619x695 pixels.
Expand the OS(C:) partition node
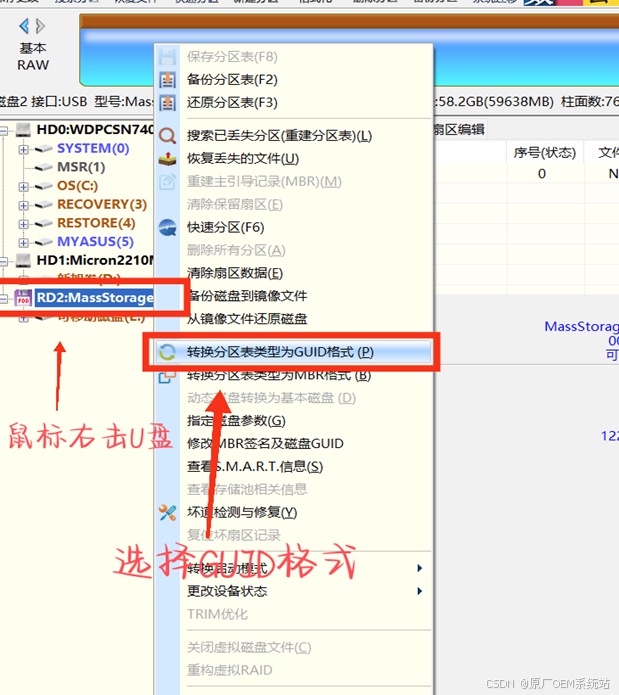[x=23, y=187]
